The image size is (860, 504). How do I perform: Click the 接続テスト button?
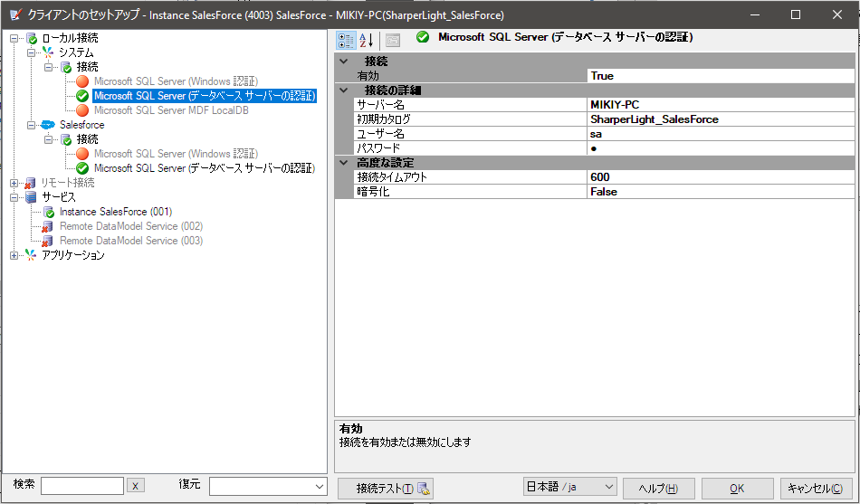(x=386, y=489)
